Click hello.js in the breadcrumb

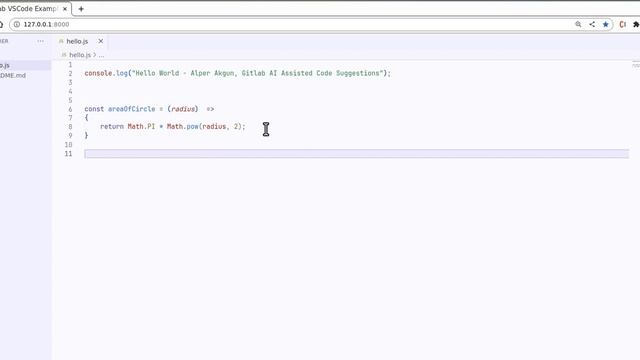80,55
